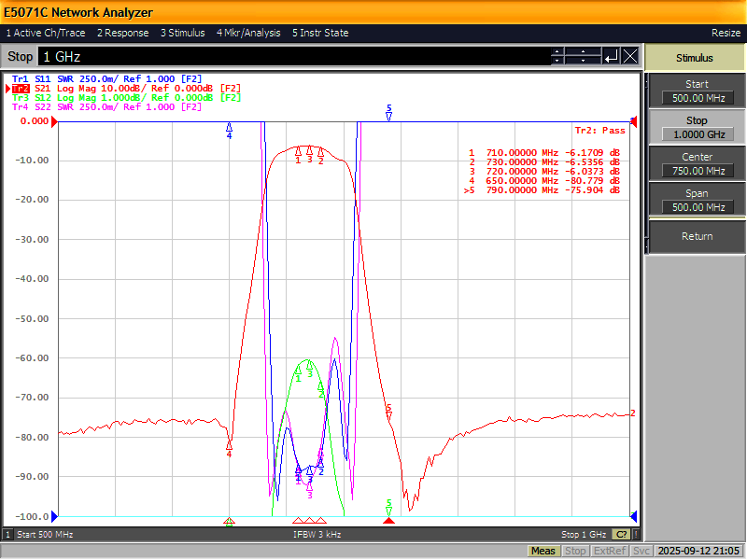Click the Span 500.00 MHz softkey
The image size is (747, 560).
pos(697,200)
